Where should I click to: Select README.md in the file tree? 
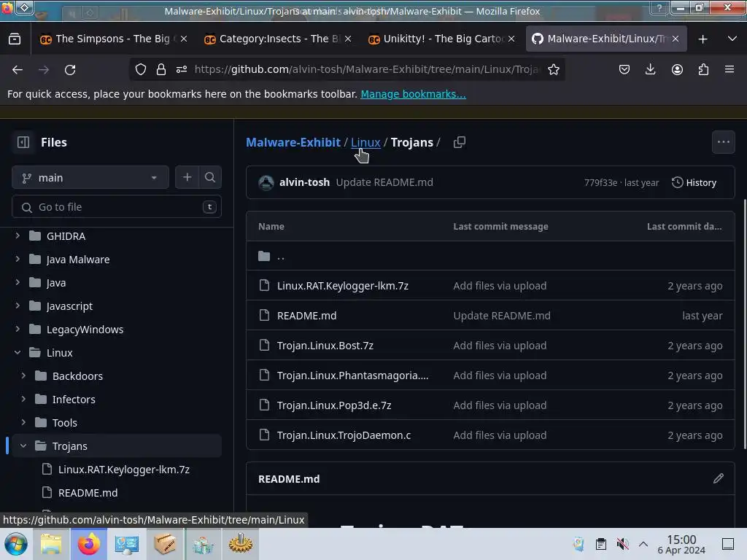tap(88, 492)
